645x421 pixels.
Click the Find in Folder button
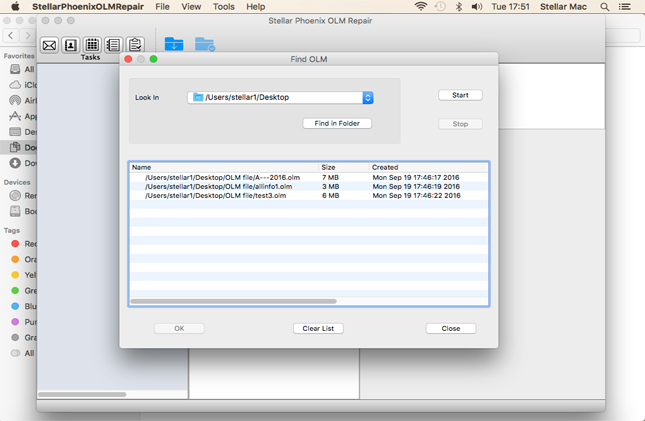point(337,123)
